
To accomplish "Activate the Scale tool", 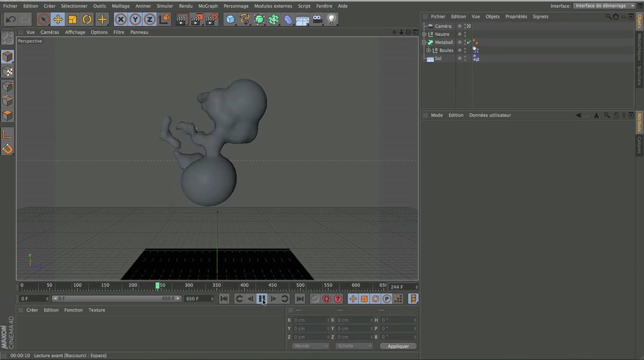I will 72,19.
